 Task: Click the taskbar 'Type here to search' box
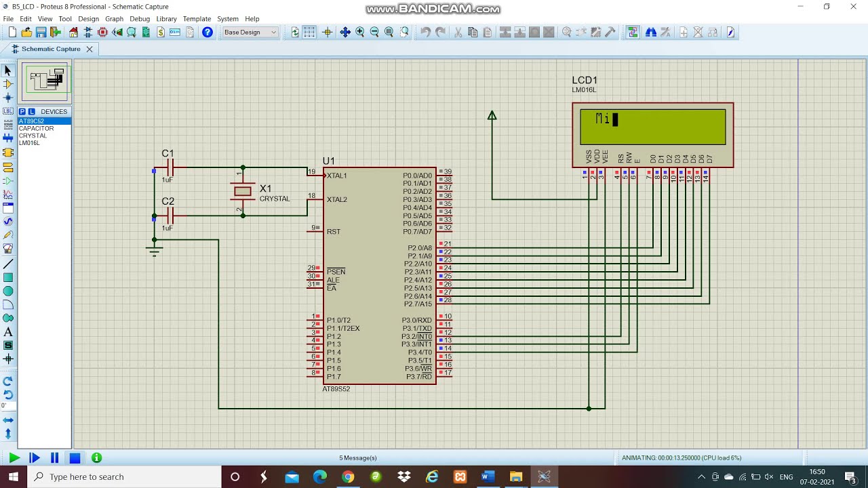(124, 476)
